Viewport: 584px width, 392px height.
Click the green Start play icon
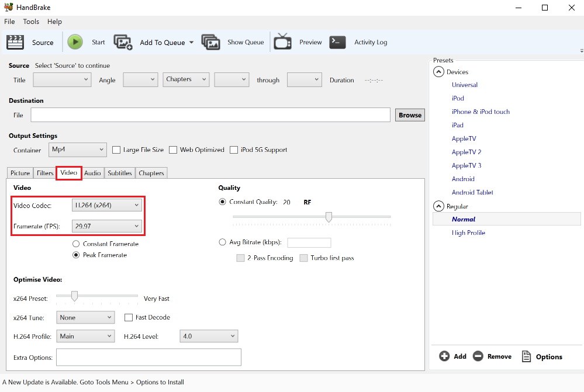point(75,42)
